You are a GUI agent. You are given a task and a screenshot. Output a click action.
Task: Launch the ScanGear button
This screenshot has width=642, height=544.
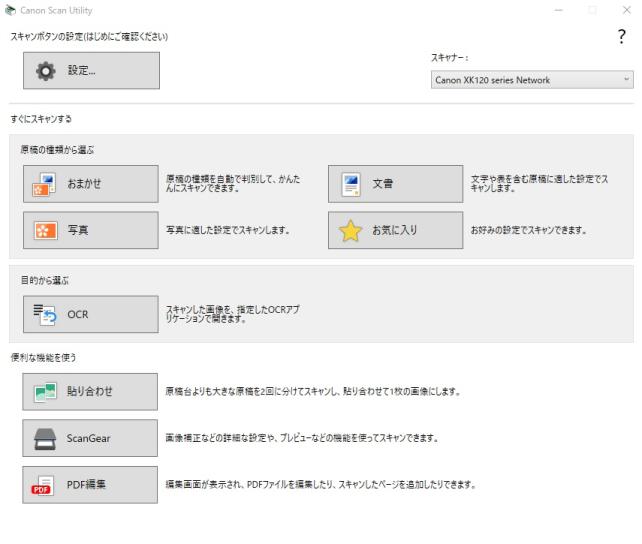(x=90, y=438)
